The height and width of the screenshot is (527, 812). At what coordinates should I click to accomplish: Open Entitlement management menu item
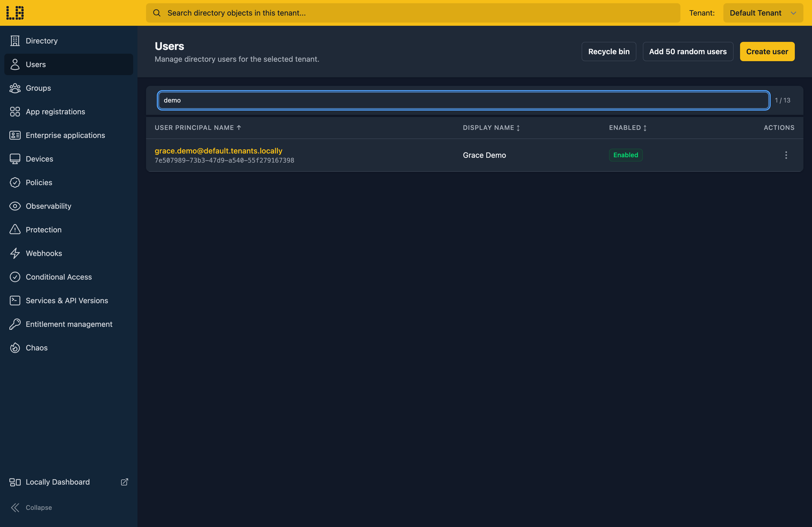(68, 324)
